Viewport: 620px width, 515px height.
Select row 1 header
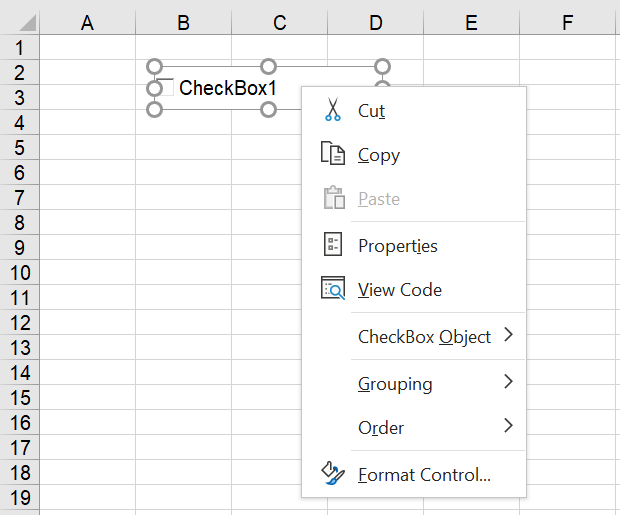[x=19, y=47]
